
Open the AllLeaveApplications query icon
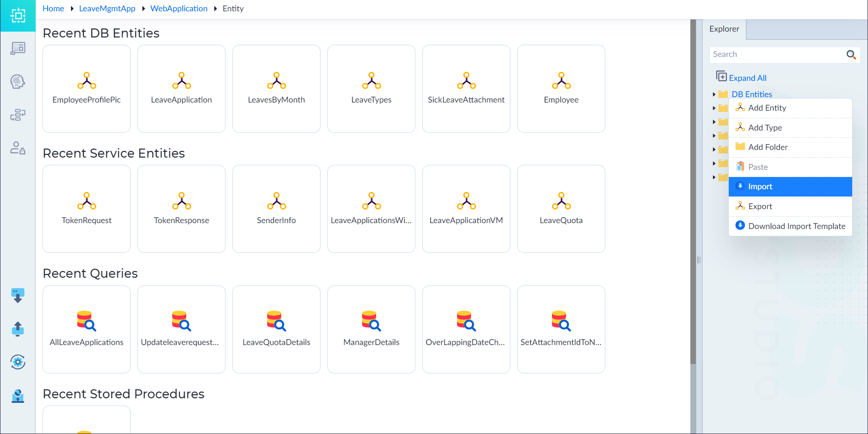pyautogui.click(x=86, y=321)
